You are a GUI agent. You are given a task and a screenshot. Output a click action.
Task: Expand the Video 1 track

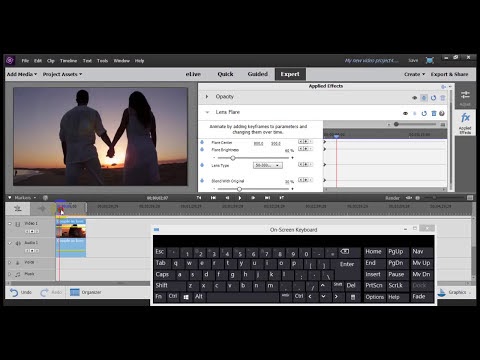[10, 224]
